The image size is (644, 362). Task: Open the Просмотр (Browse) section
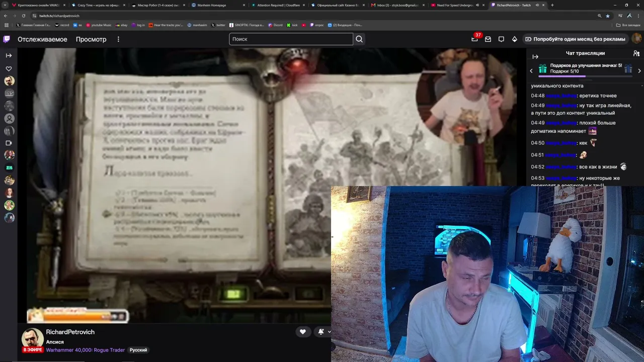click(91, 39)
